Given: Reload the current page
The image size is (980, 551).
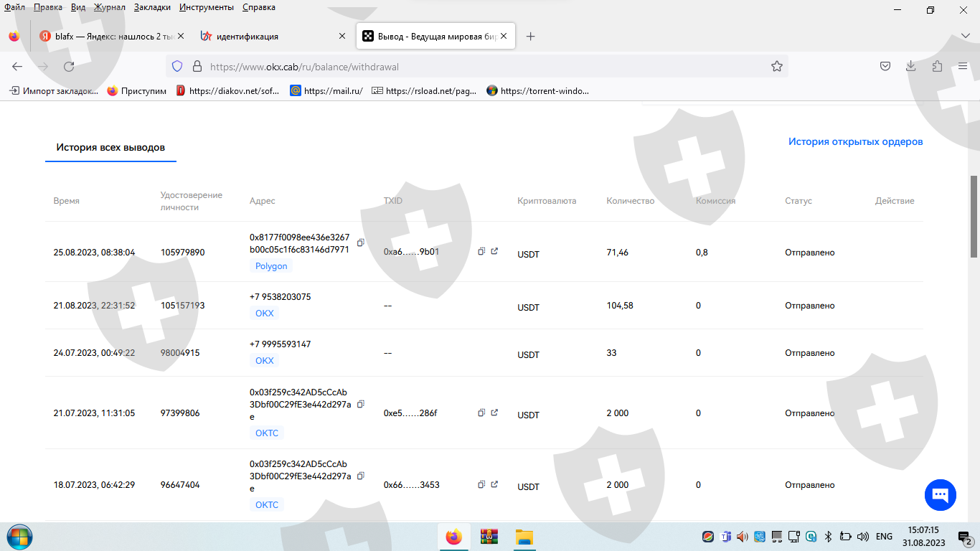Looking at the screenshot, I should click(x=69, y=67).
